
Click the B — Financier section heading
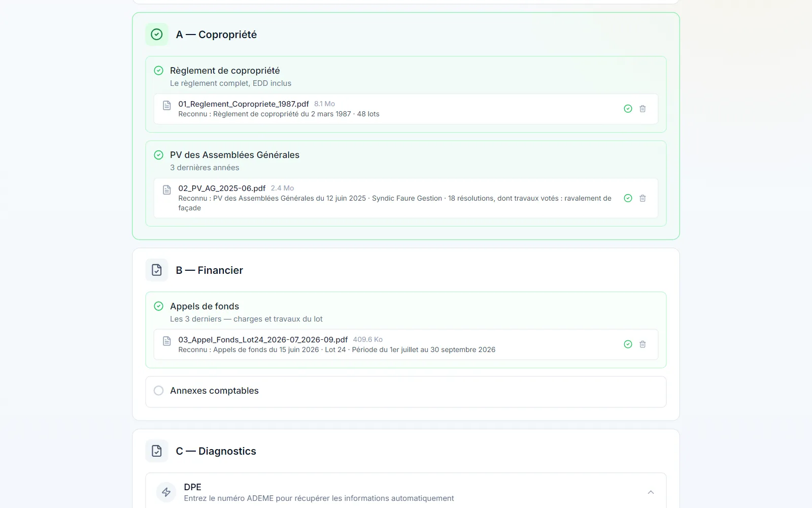point(209,270)
